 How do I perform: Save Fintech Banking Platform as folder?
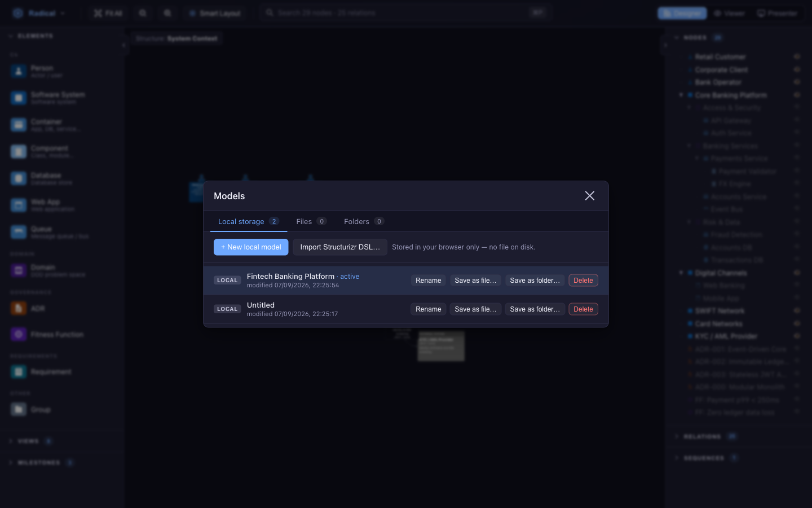pyautogui.click(x=535, y=281)
